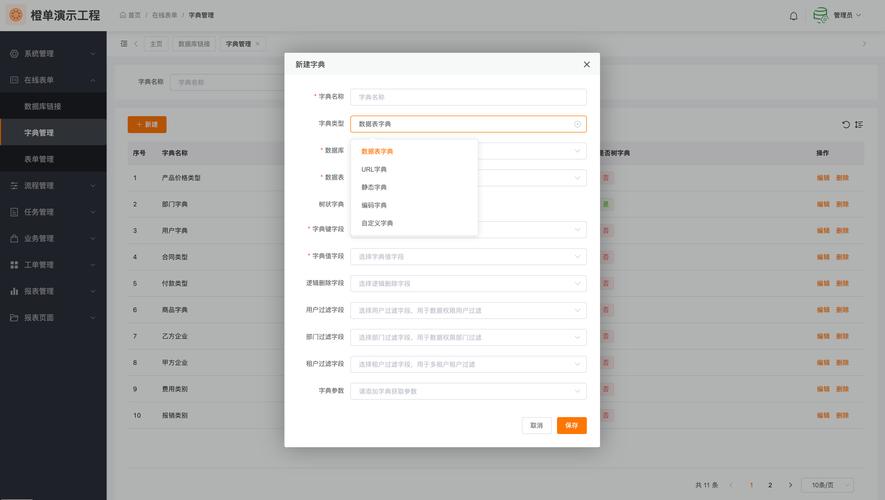885x500 pixels.
Task: Click 编辑 for the 产品价格类型 row
Action: pyautogui.click(x=823, y=178)
